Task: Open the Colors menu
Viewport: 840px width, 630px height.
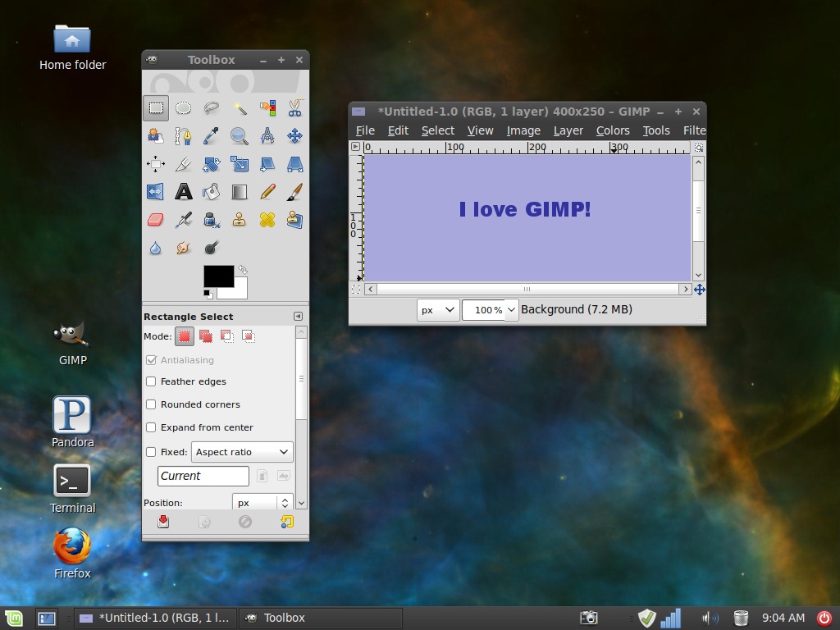Action: coord(612,130)
